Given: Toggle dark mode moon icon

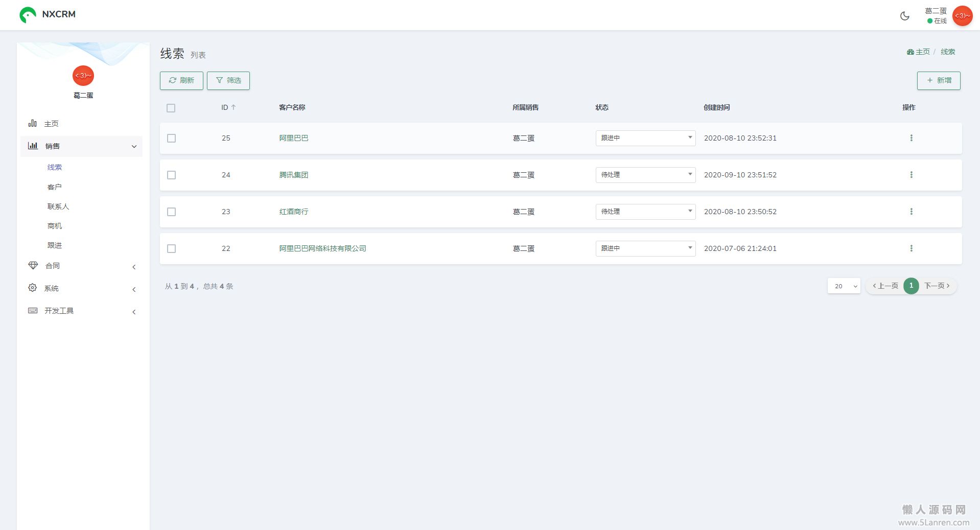Looking at the screenshot, I should [904, 16].
